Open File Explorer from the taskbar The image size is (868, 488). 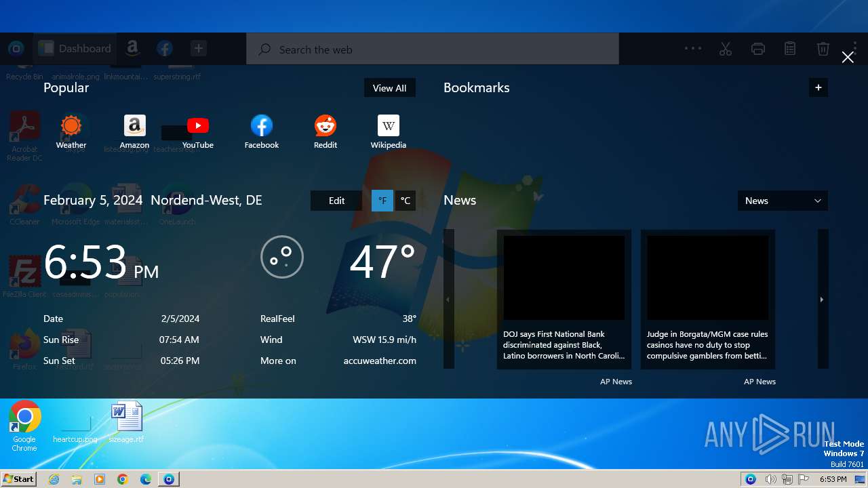(77, 479)
